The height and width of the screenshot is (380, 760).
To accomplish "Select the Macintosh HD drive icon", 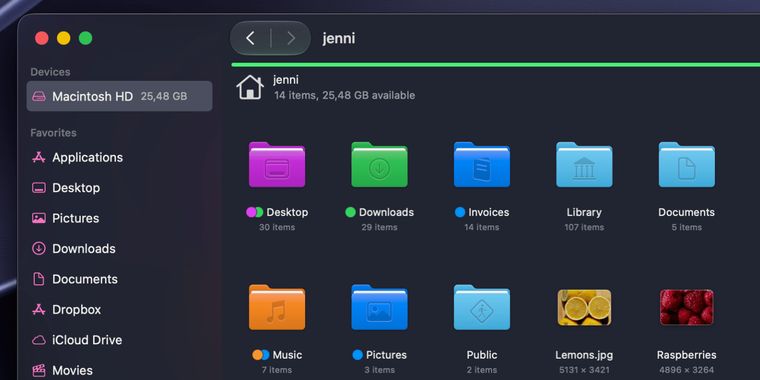I will click(39, 96).
